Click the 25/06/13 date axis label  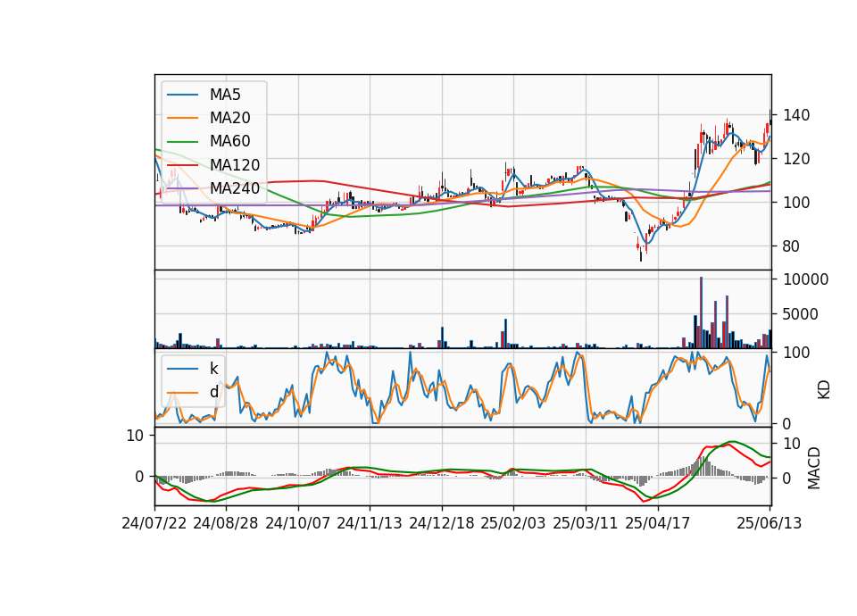tap(770, 523)
